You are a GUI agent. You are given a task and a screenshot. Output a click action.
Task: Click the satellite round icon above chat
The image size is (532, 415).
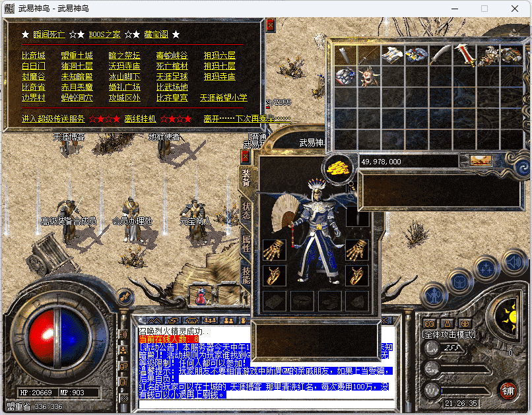click(x=125, y=297)
